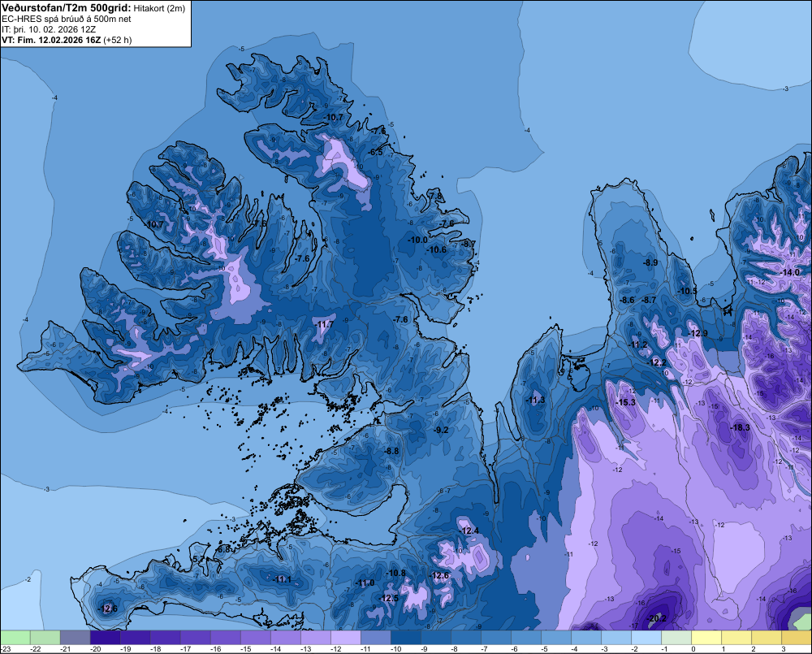Image resolution: width=812 pixels, height=654 pixels.
Task: Click the -11.2 temperature value on the map
Action: [x=638, y=344]
